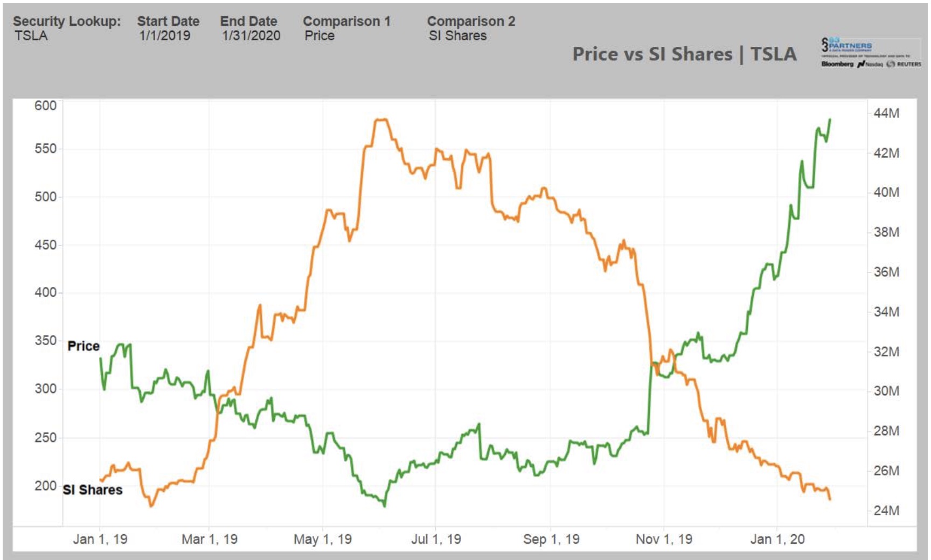Click the S3 Partners logo
931x560 pixels.
point(846,45)
